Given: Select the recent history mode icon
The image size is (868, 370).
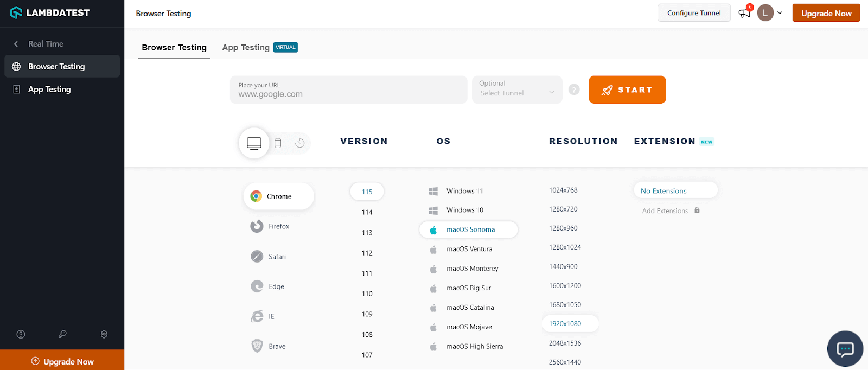Looking at the screenshot, I should tap(300, 143).
